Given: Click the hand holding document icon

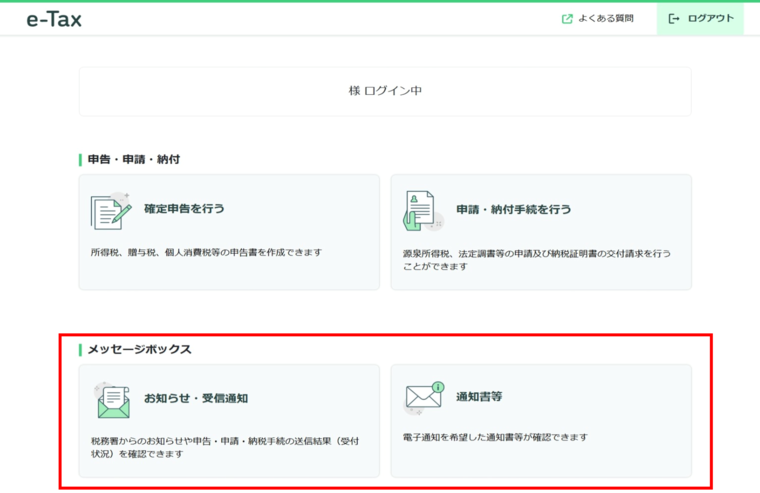Looking at the screenshot, I should click(x=423, y=211).
